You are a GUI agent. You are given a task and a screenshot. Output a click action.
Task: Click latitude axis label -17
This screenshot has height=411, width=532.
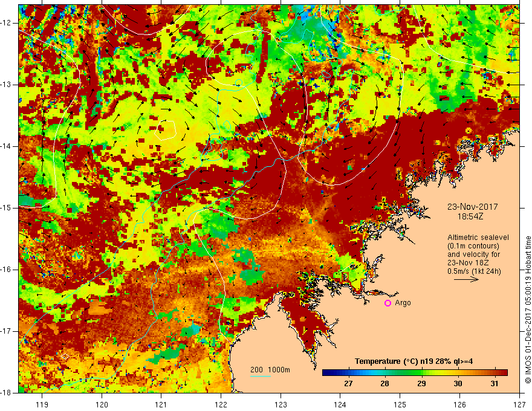coord(7,331)
